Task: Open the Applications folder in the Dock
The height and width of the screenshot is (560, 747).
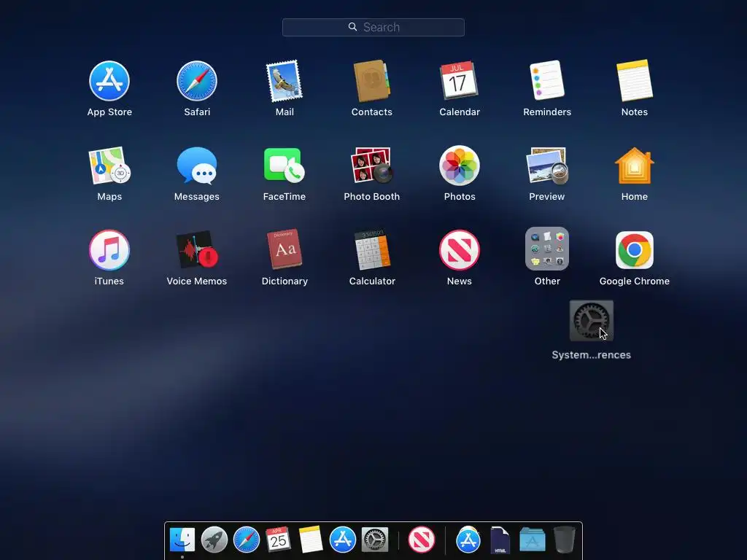Action: tap(532, 540)
